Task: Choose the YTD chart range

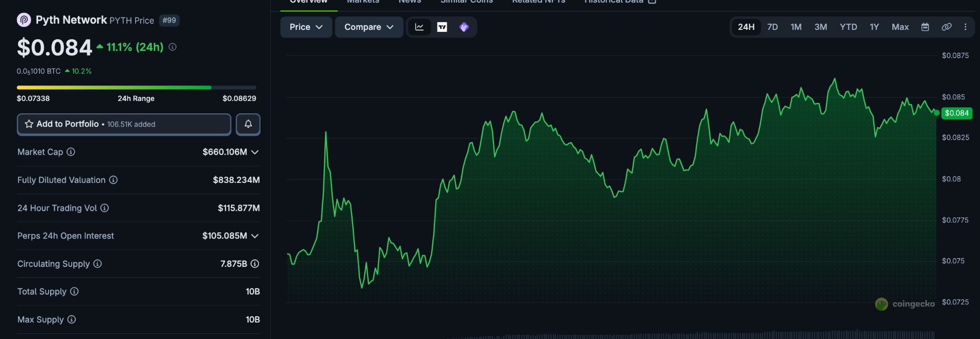Action: tap(848, 27)
